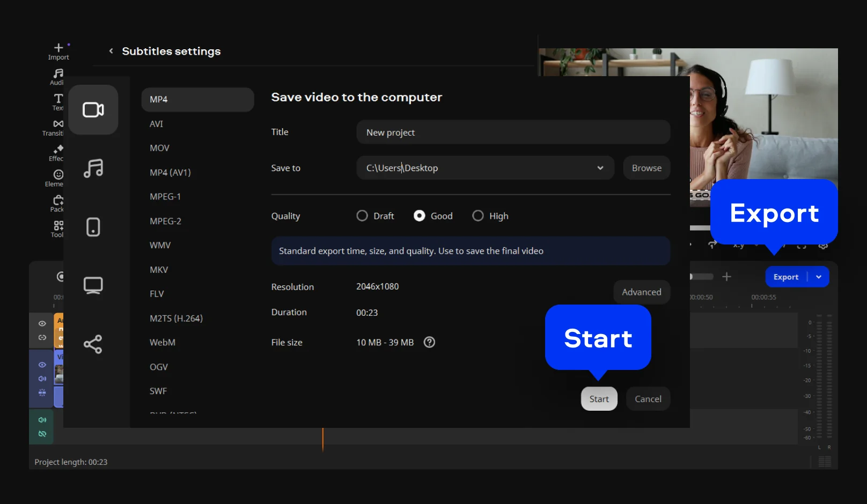Open the Elements stickers panel
867x504 pixels.
coord(55,178)
